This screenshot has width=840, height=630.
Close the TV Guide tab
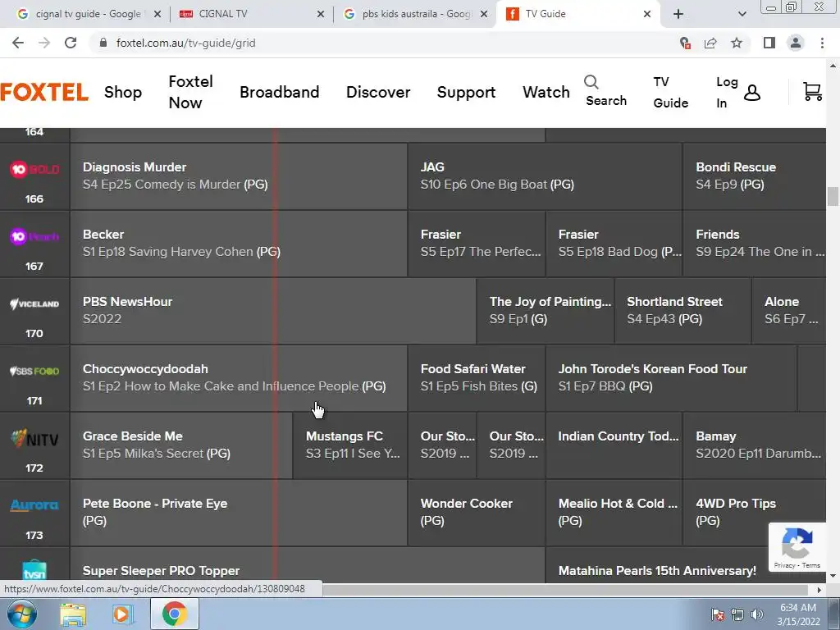(647, 14)
